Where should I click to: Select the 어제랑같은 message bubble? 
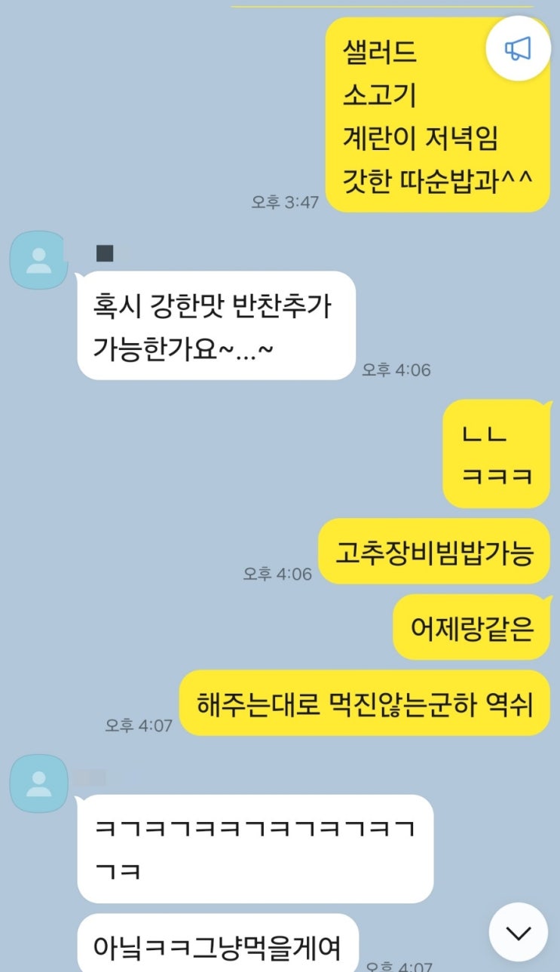[472, 627]
